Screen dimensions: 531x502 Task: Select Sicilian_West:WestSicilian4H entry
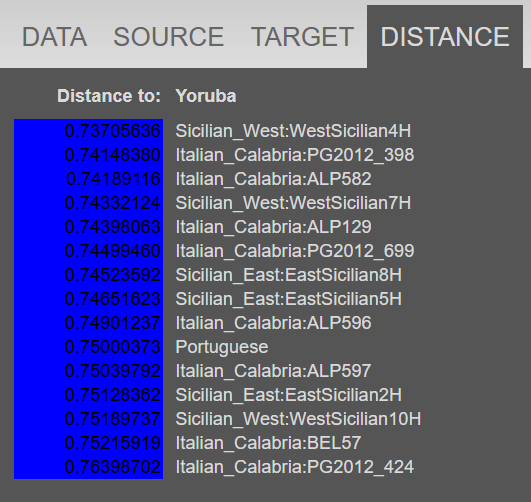[293, 131]
